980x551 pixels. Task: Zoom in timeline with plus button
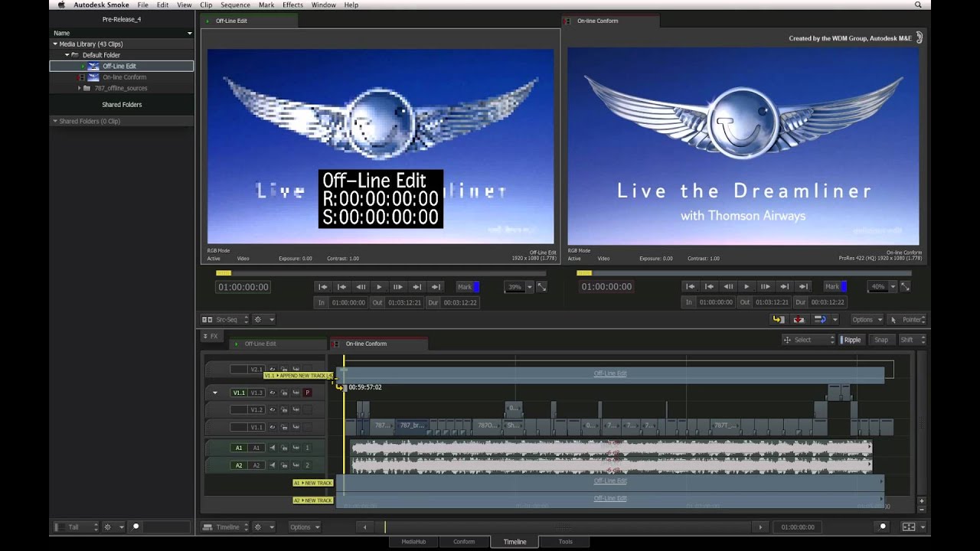921,500
